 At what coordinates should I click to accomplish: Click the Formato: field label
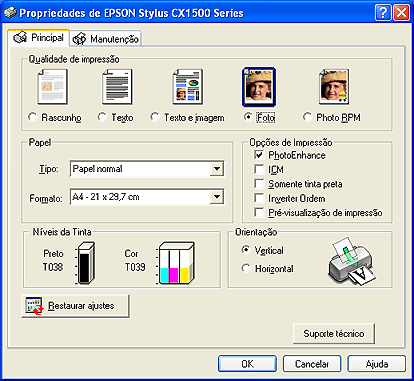46,198
